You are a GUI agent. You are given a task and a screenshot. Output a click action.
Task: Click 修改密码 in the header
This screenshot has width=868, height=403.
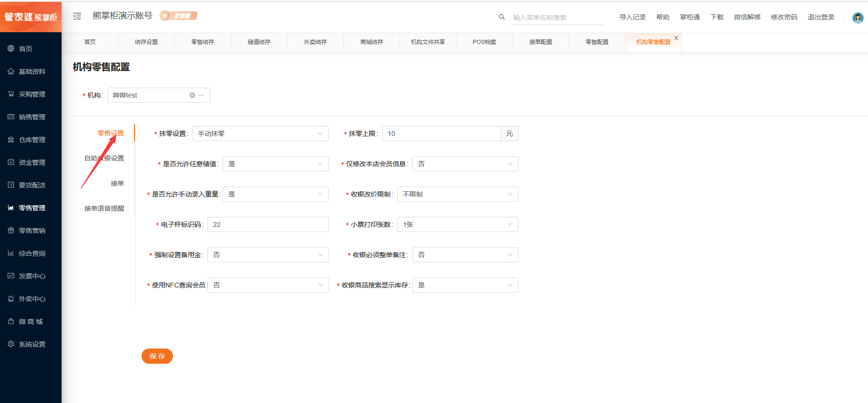pyautogui.click(x=784, y=17)
